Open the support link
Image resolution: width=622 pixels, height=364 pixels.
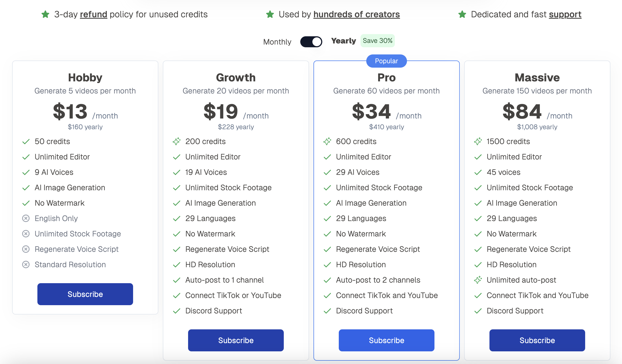click(565, 14)
